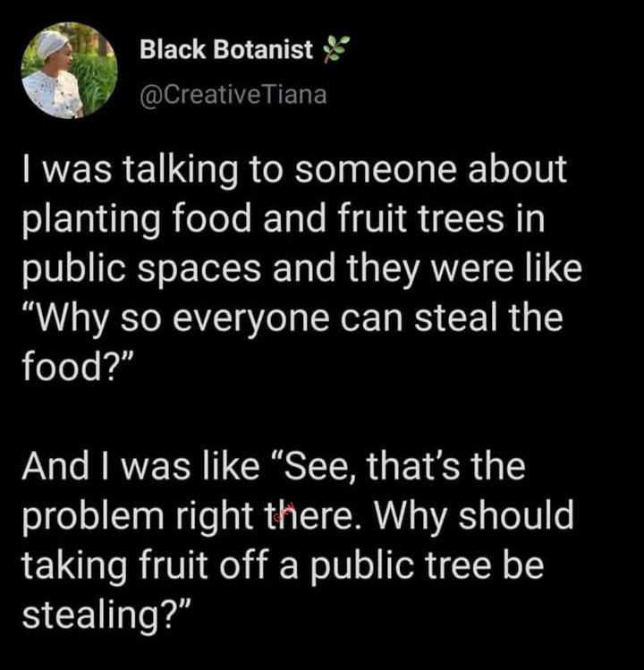Viewport: 644px width, 670px height.
Task: Select the second paragraph starting And I was
Action: tap(298, 540)
